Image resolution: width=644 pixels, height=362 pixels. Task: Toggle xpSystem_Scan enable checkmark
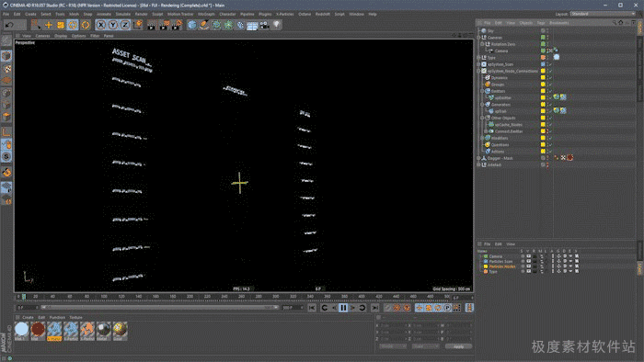[550, 64]
